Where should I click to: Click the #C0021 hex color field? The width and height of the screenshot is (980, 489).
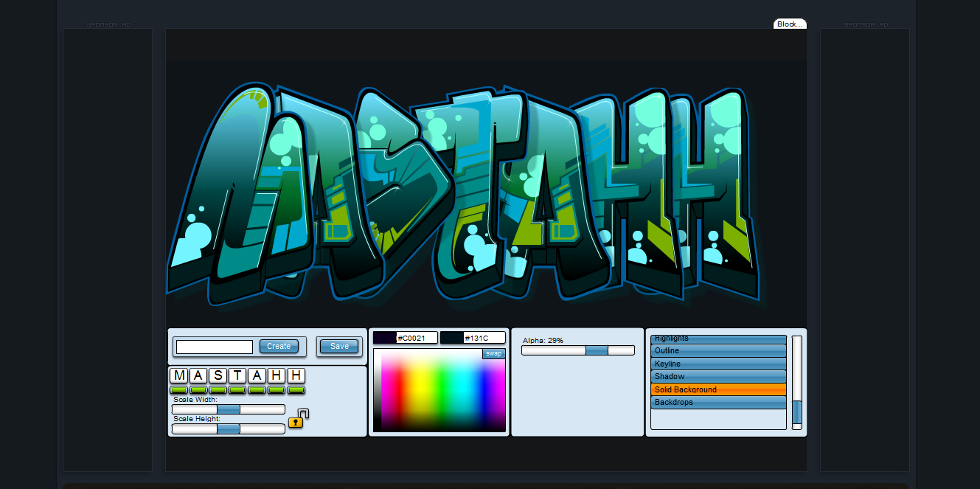[417, 338]
